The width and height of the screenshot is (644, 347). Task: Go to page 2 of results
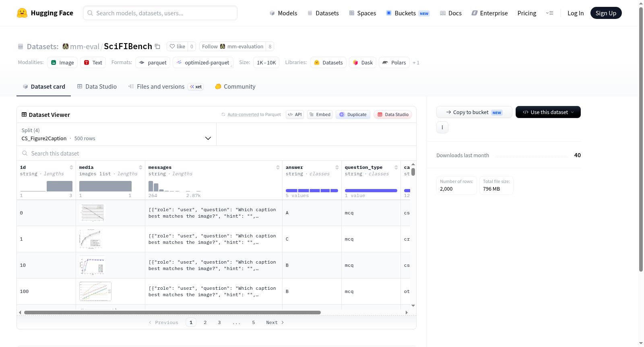point(205,322)
